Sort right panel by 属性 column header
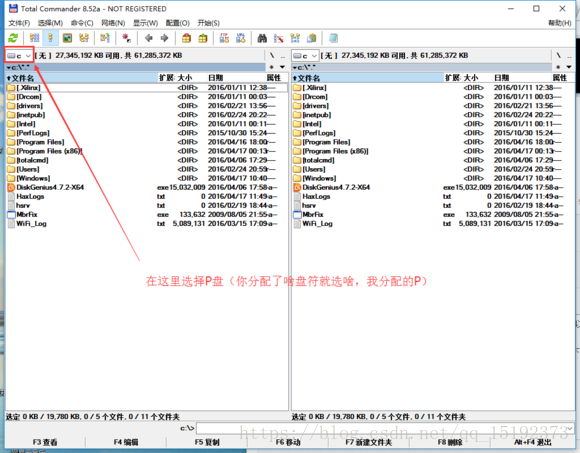Viewport: 580px width, 453px height. 562,78
